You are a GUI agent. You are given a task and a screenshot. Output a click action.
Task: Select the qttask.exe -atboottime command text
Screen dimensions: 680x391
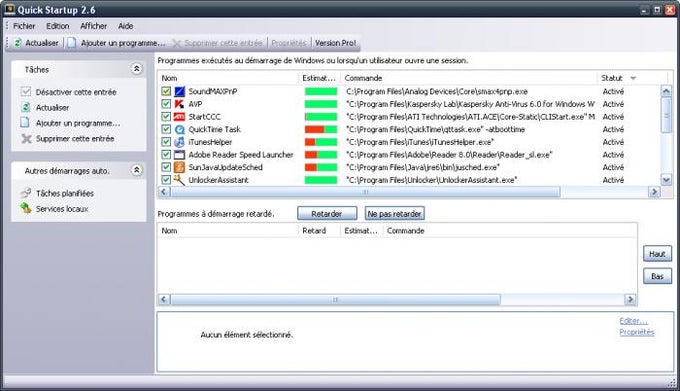click(435, 129)
